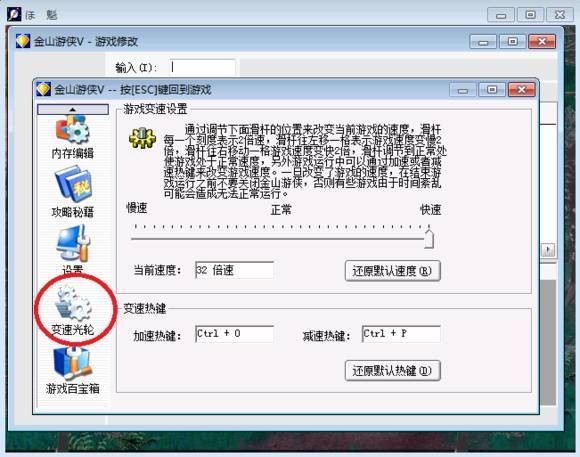Image resolution: width=580 pixels, height=457 pixels.
Task: Click 还原默认热键 (D) button
Action: point(392,370)
